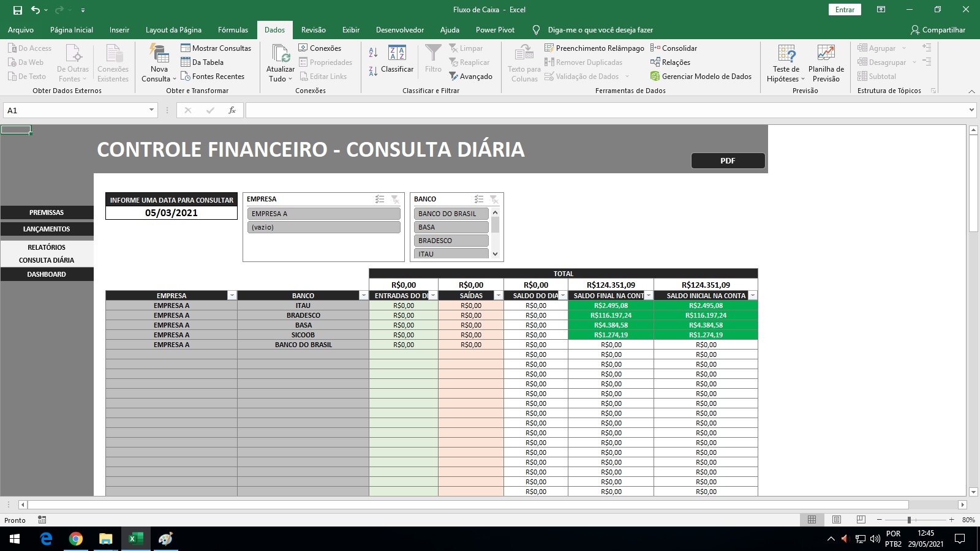Screen dimensions: 980x551
Task: Open the Fórmulas ribbon tab
Action: pyautogui.click(x=233, y=30)
